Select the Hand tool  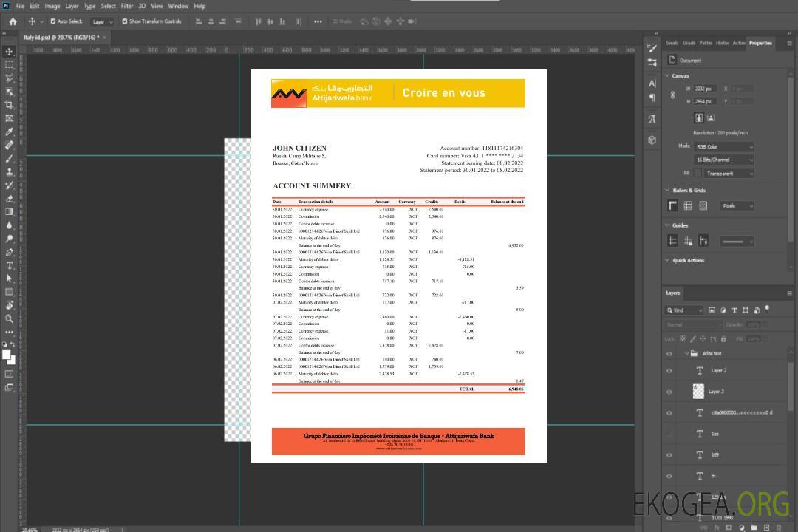(9, 305)
